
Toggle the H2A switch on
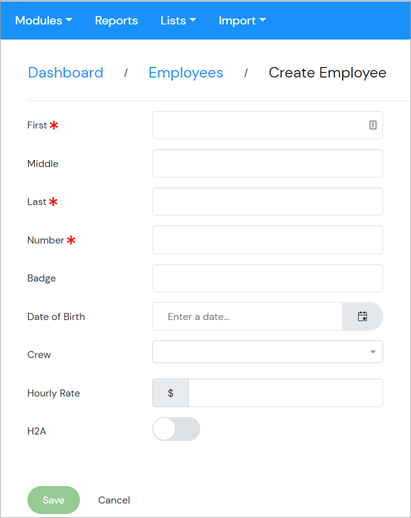pos(176,429)
